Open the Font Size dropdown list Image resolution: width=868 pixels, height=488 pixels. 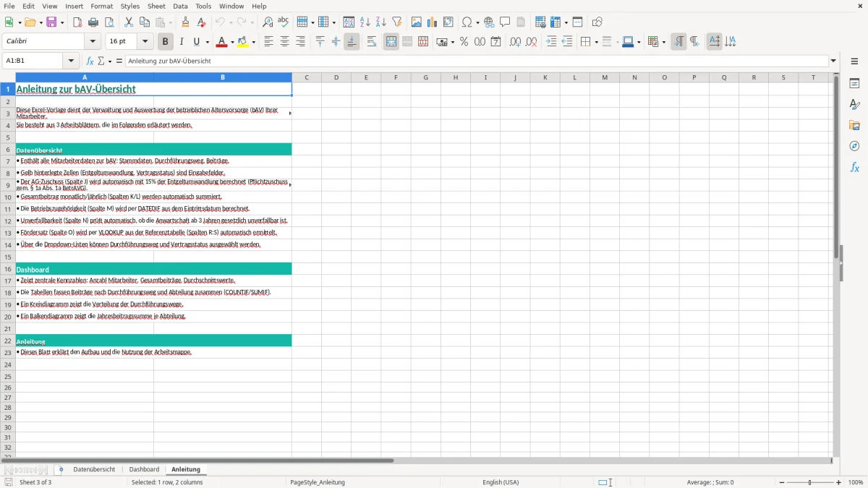click(145, 42)
